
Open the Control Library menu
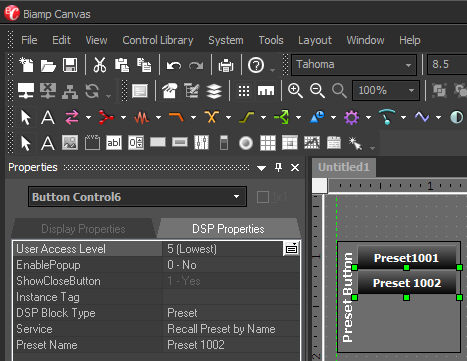point(158,40)
